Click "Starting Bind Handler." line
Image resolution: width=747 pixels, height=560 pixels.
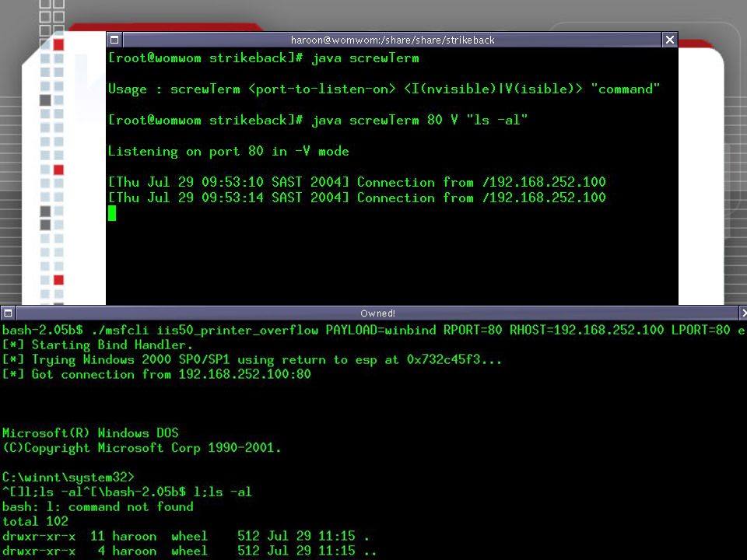tap(97, 345)
